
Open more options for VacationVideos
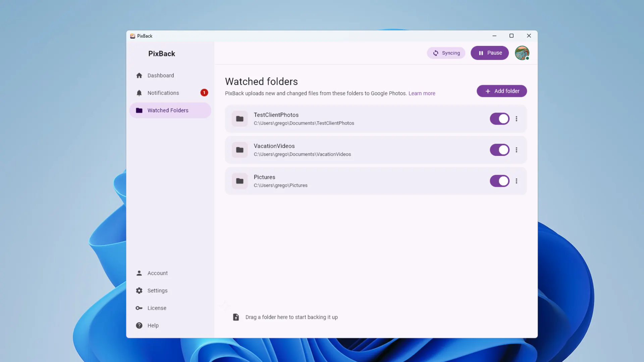(517, 150)
